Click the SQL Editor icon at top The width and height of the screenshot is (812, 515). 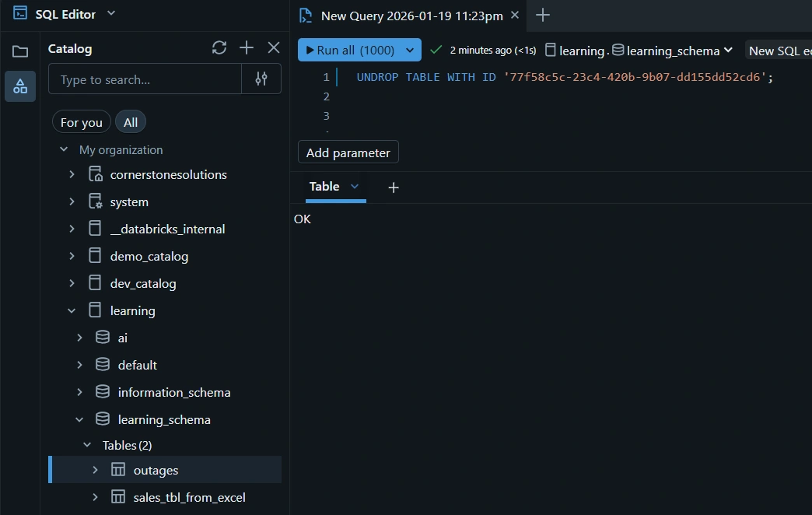coord(20,13)
